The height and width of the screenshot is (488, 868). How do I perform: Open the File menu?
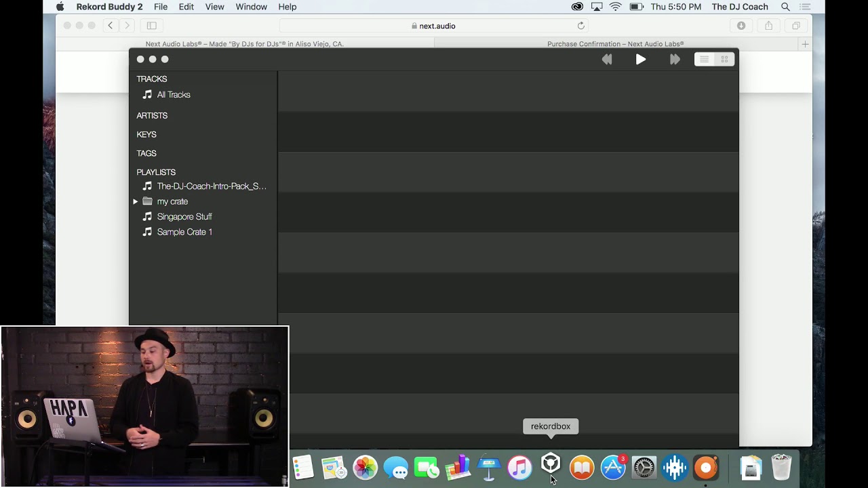[161, 7]
